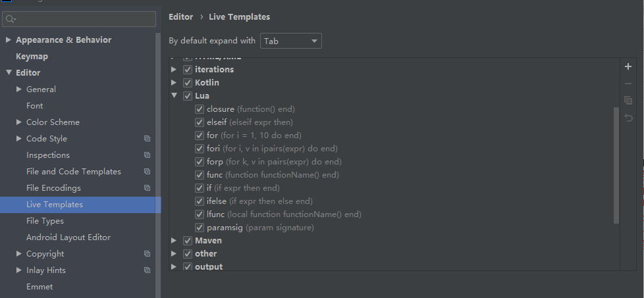Toggle the paramsig template checkbox

point(200,228)
